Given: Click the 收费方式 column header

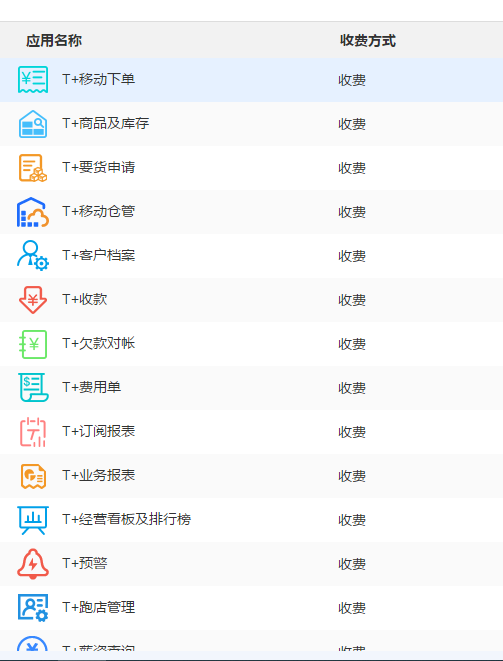Looking at the screenshot, I should tap(368, 40).
